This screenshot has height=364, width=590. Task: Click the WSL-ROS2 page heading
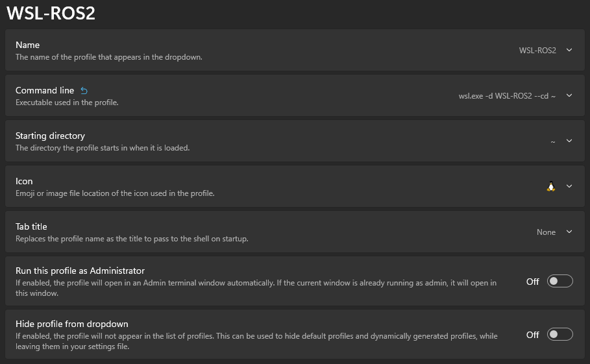[x=51, y=14]
